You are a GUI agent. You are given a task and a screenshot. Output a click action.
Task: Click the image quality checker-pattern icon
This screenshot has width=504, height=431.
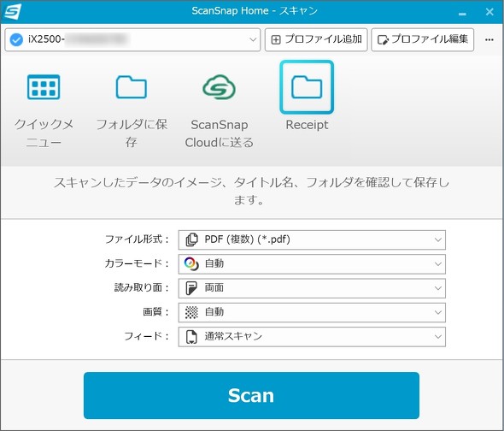click(x=191, y=312)
